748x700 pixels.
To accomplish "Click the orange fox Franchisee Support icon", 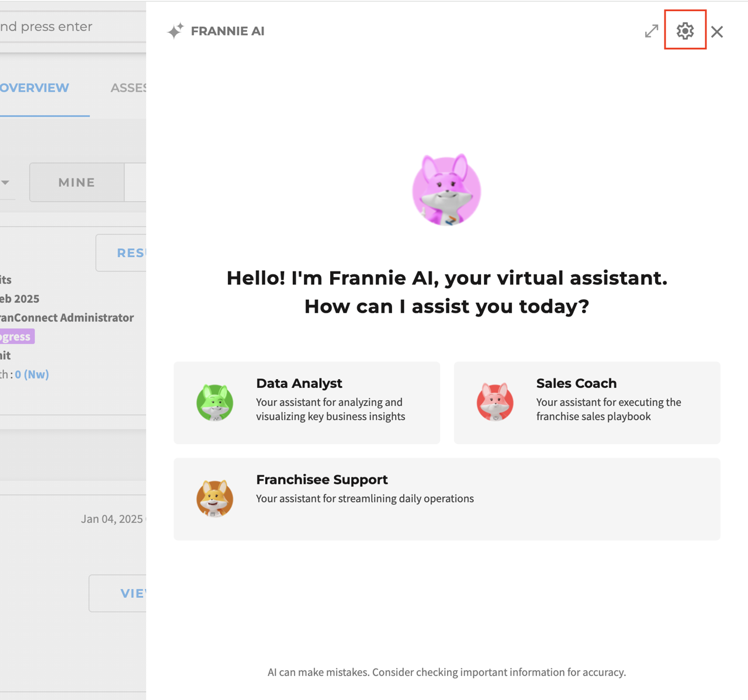I will (x=214, y=498).
